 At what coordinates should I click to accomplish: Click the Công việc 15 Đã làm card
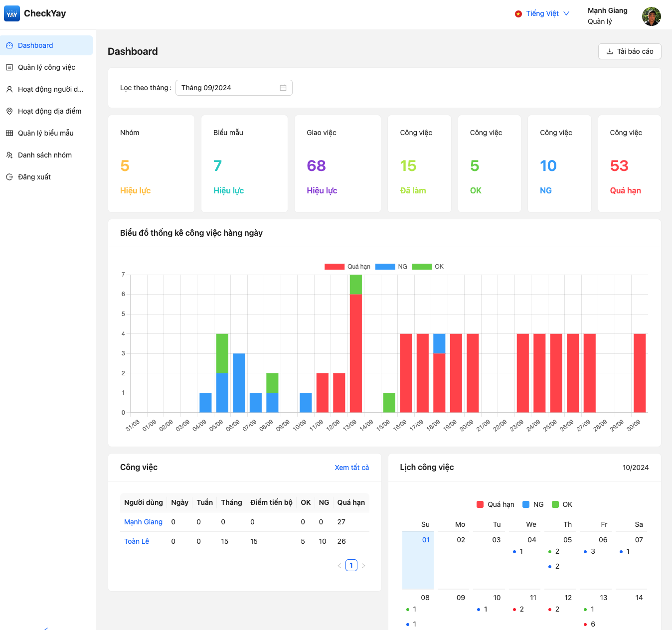[x=419, y=164]
